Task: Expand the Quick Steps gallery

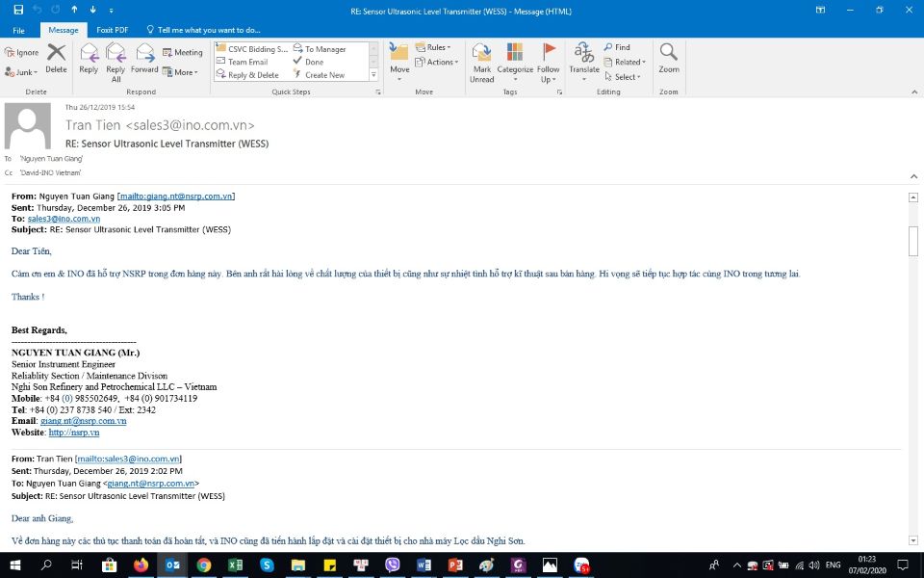Action: tap(374, 75)
